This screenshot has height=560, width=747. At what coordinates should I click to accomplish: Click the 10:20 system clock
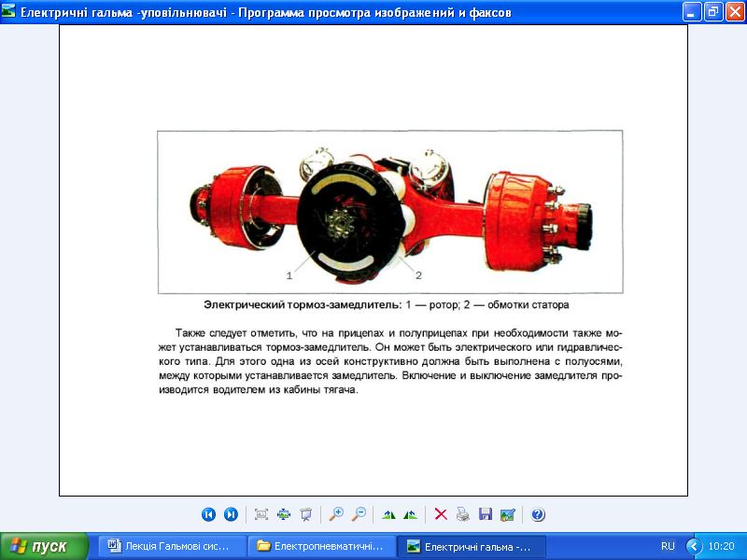(x=722, y=547)
